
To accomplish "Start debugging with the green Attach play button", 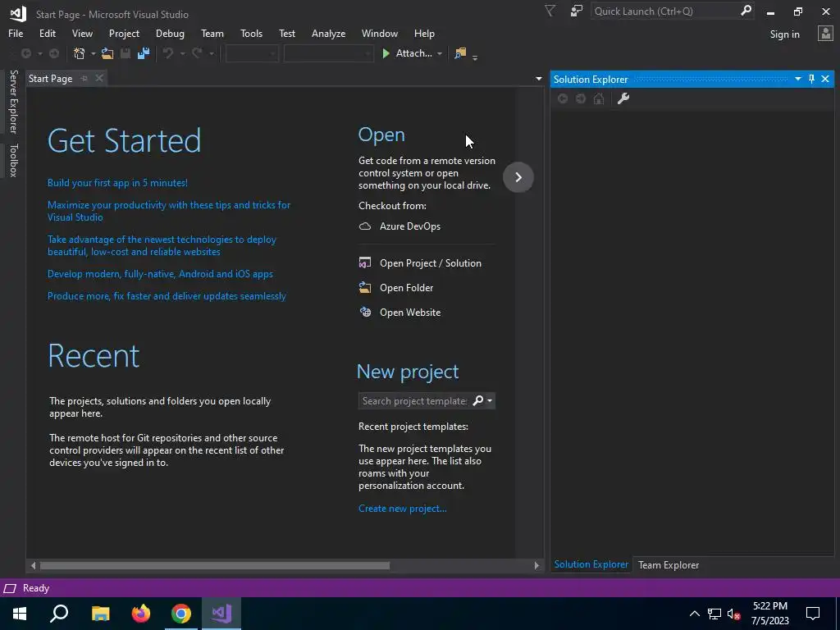I will [407, 53].
